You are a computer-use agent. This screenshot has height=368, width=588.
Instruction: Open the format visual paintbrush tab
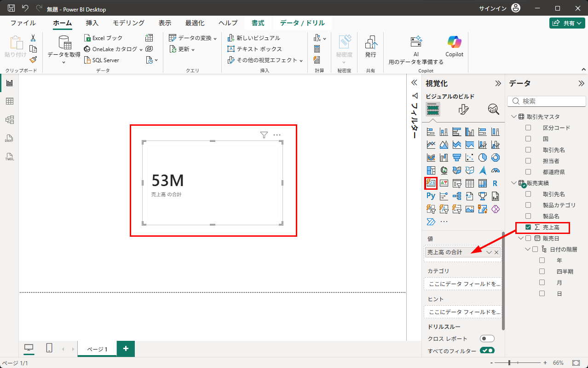click(x=463, y=109)
